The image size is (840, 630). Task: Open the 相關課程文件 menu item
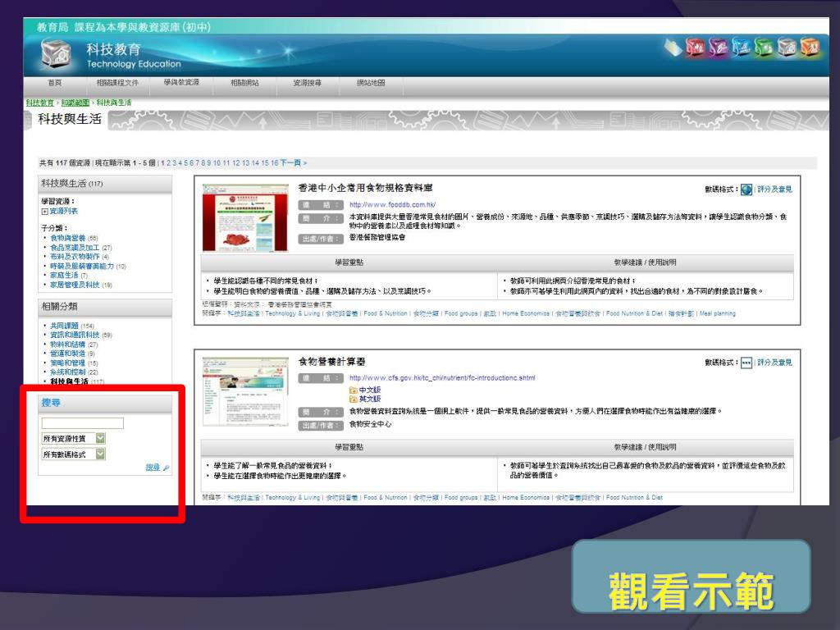click(117, 83)
